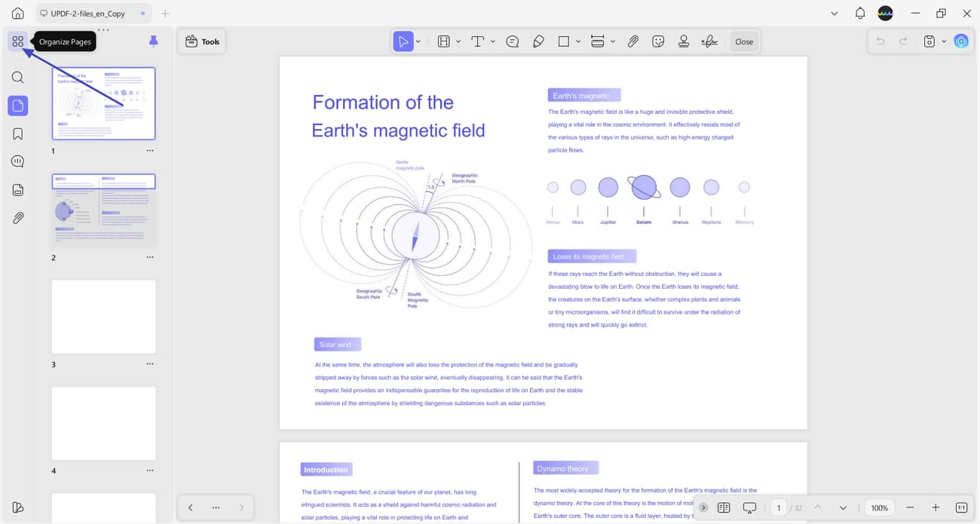Select the page 2 thumbnail

[x=103, y=209]
